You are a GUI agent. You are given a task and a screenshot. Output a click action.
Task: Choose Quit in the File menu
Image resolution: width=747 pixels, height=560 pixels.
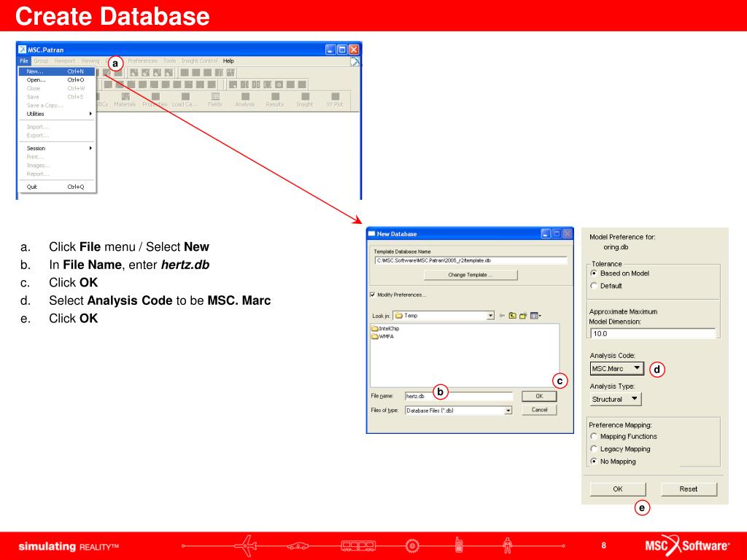[x=33, y=187]
